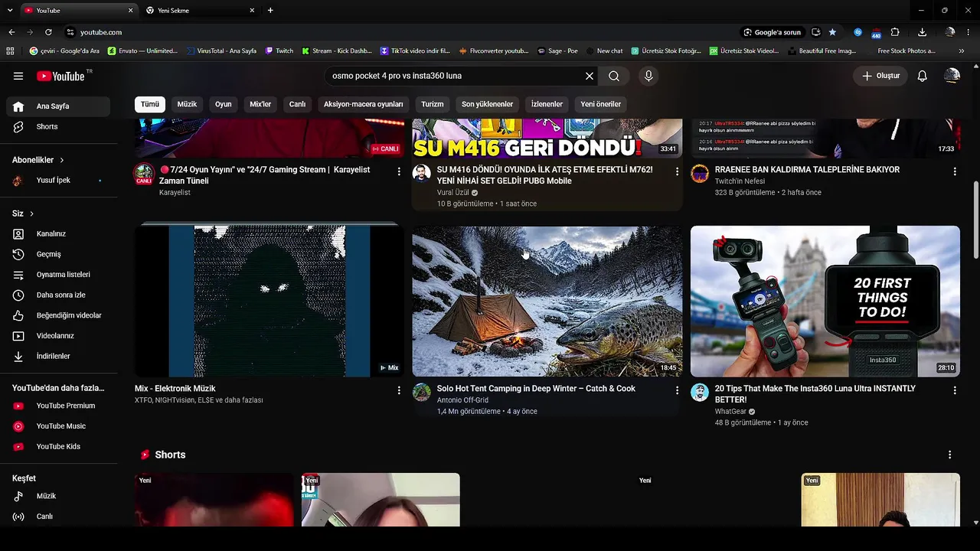Expand the Siz section arrow
The image size is (980, 551).
click(x=31, y=214)
